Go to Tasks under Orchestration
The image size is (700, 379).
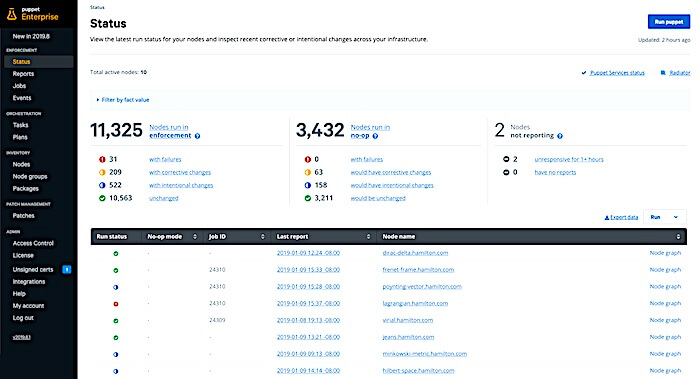click(21, 125)
